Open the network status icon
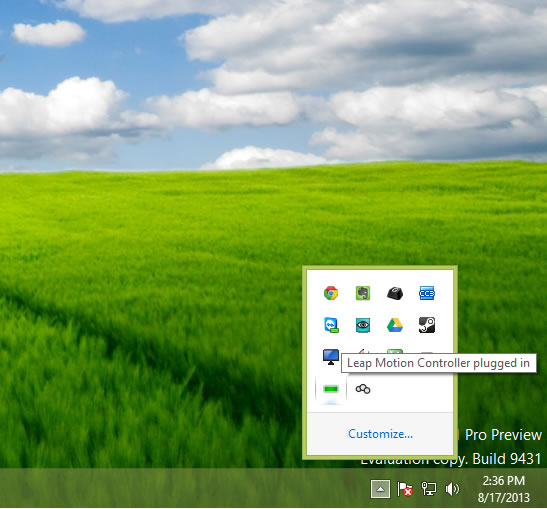Image resolution: width=547 pixels, height=509 pixels. 429,489
